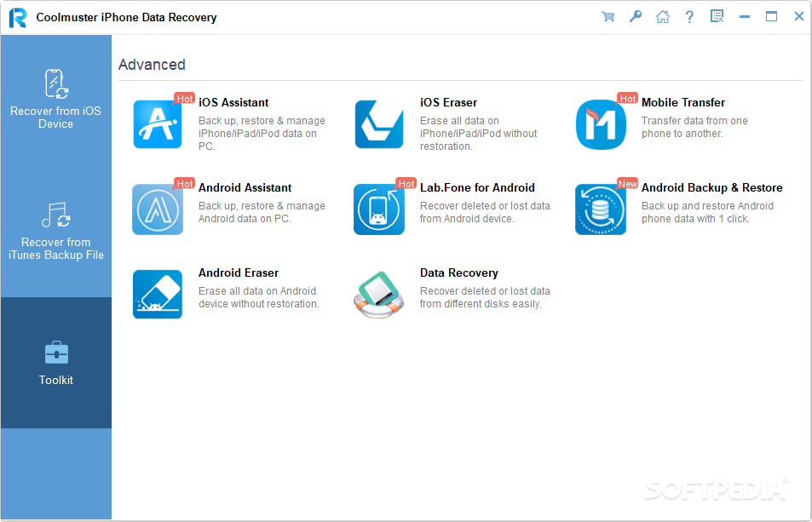
Task: Click the iOS Assistant title link
Action: pyautogui.click(x=233, y=102)
